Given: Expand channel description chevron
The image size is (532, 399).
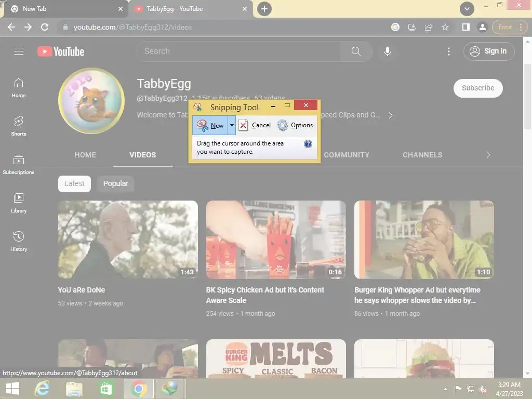Looking at the screenshot, I should pos(391,115).
